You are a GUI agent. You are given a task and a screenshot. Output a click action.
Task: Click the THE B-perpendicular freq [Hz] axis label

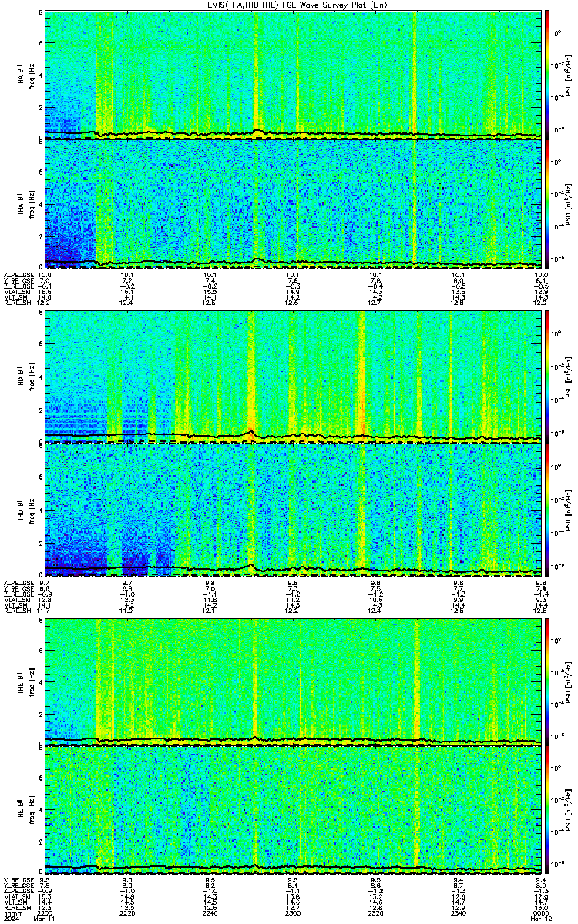click(x=32, y=681)
